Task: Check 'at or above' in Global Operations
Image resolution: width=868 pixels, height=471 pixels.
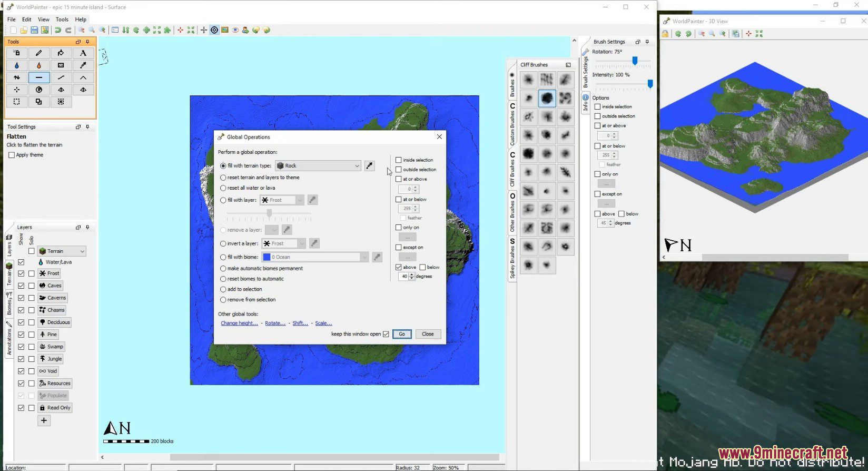Action: [399, 179]
